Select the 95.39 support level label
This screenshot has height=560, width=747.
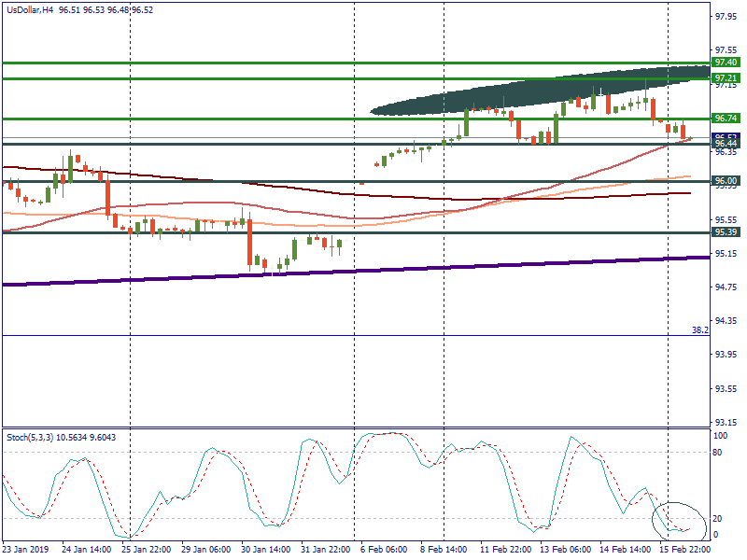coord(726,232)
